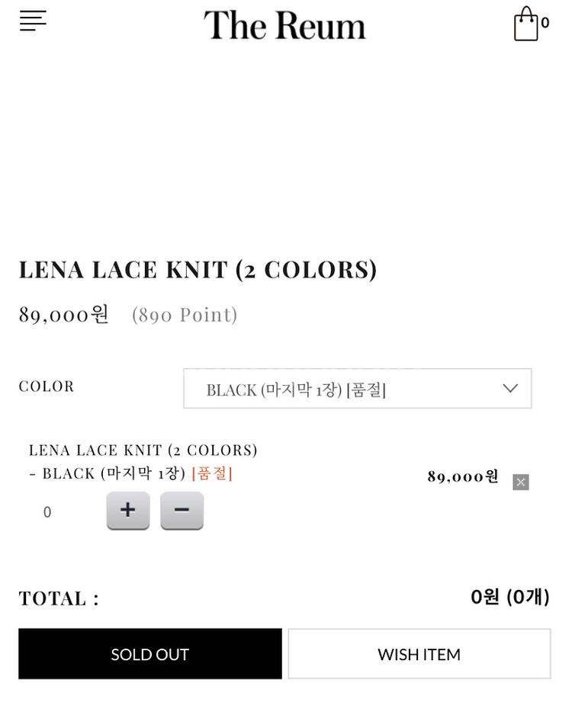The width and height of the screenshot is (572, 728).
Task: Click the 89,000원 product price under title
Action: click(63, 315)
